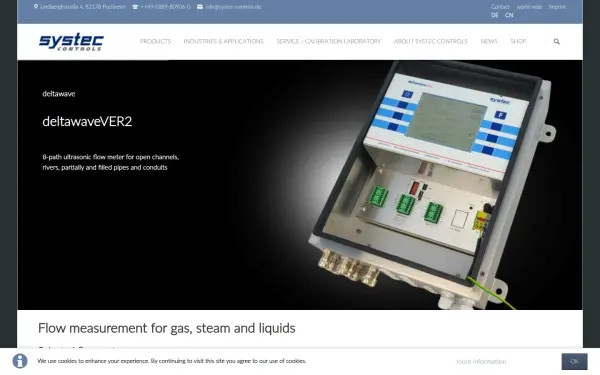Click the email address in top bar

coord(233,7)
